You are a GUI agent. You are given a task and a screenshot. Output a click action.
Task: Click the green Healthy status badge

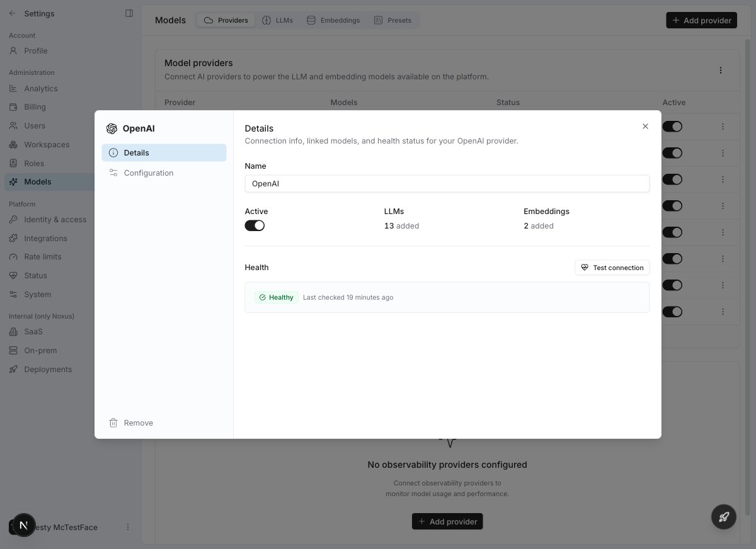pos(276,297)
